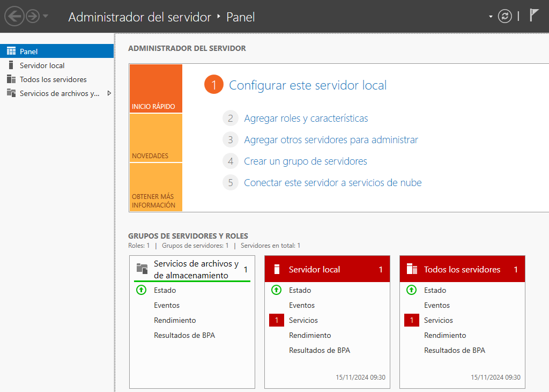The height and width of the screenshot is (392, 549).
Task: Click the step 2 number circle
Action: coord(231,119)
